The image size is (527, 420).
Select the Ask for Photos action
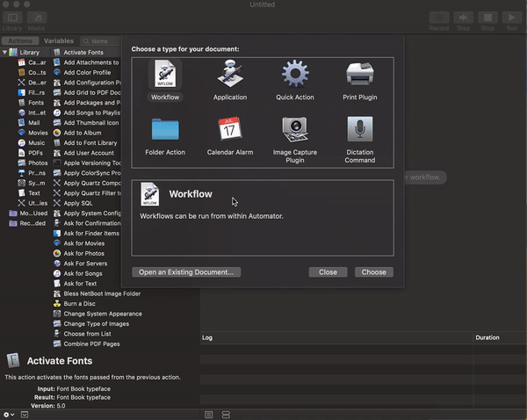(83, 254)
